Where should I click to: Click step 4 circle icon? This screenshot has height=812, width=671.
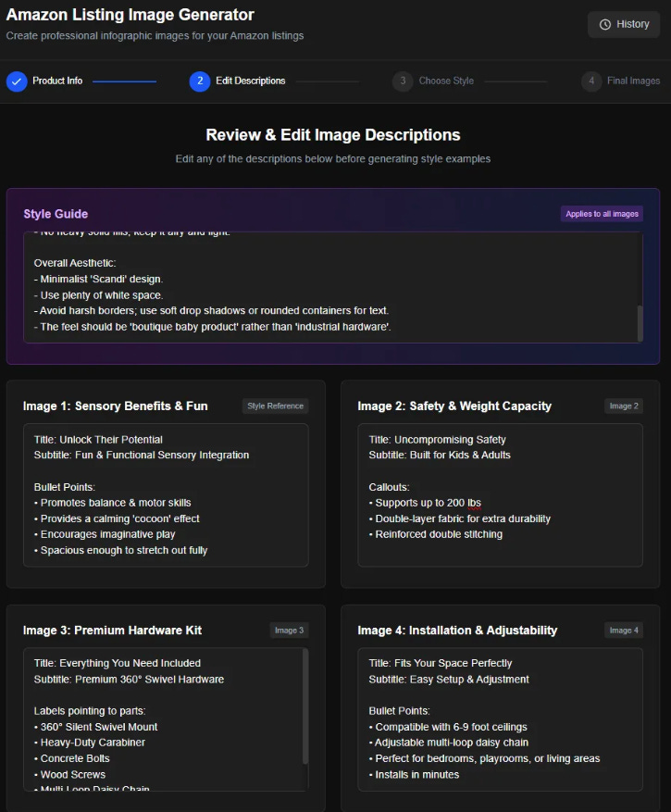[x=591, y=81]
